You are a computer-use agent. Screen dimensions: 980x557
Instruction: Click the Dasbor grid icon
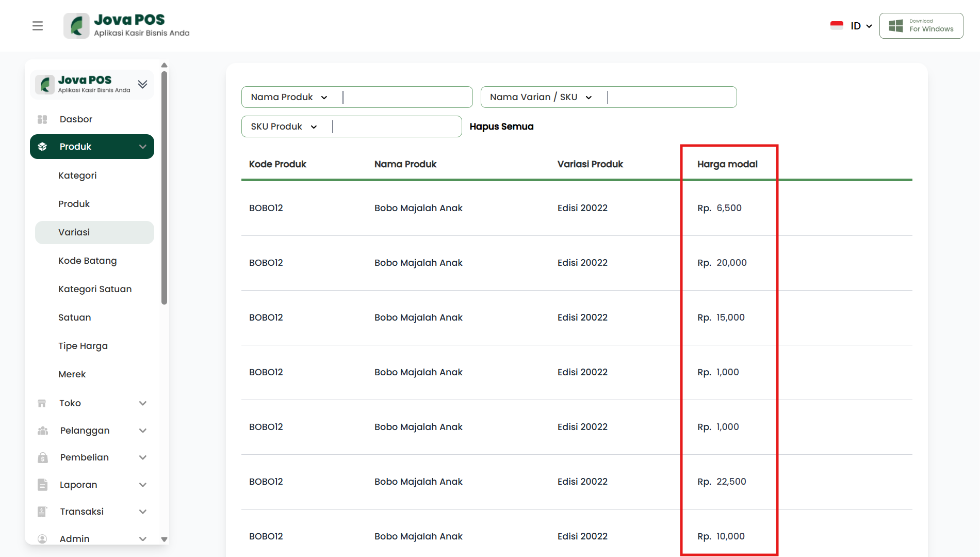point(42,119)
